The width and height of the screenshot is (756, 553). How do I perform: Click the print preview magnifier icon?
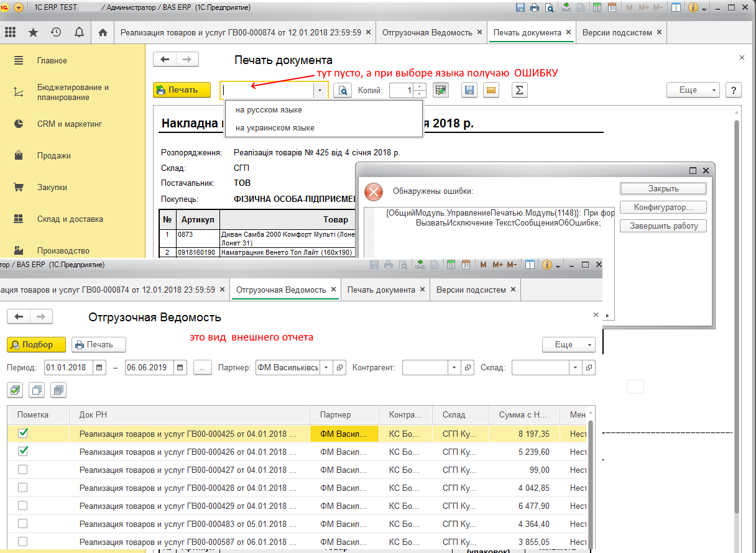click(343, 91)
